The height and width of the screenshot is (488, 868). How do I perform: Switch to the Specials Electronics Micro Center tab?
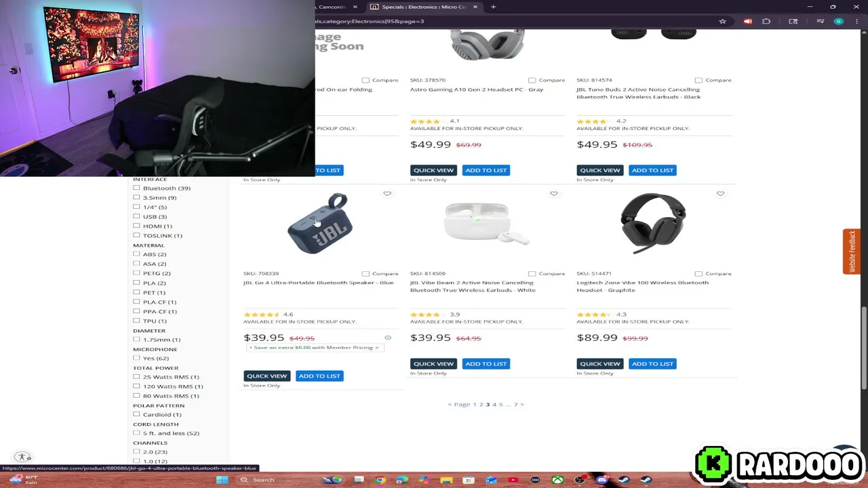424,7
